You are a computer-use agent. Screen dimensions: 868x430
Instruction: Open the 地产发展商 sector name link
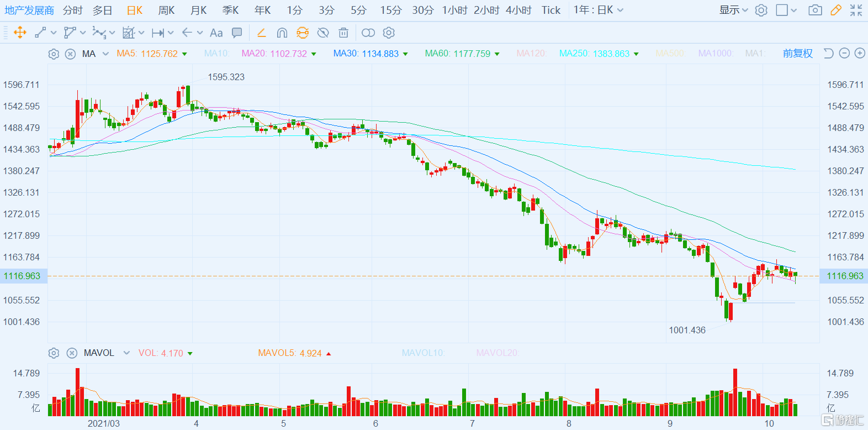[29, 10]
